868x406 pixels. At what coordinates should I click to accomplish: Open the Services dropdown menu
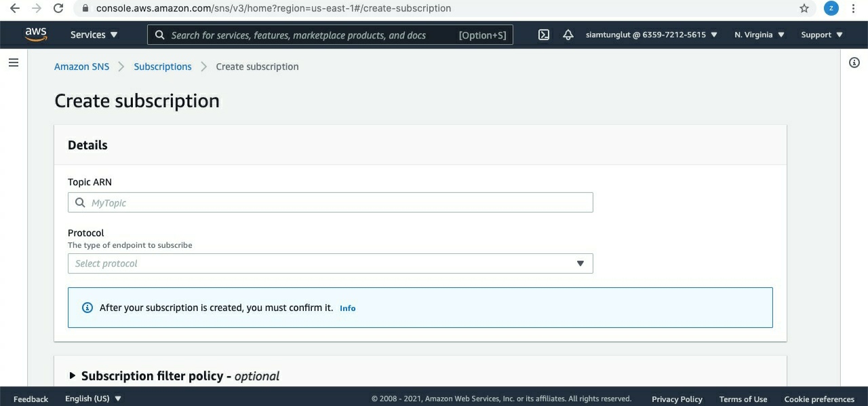(94, 35)
